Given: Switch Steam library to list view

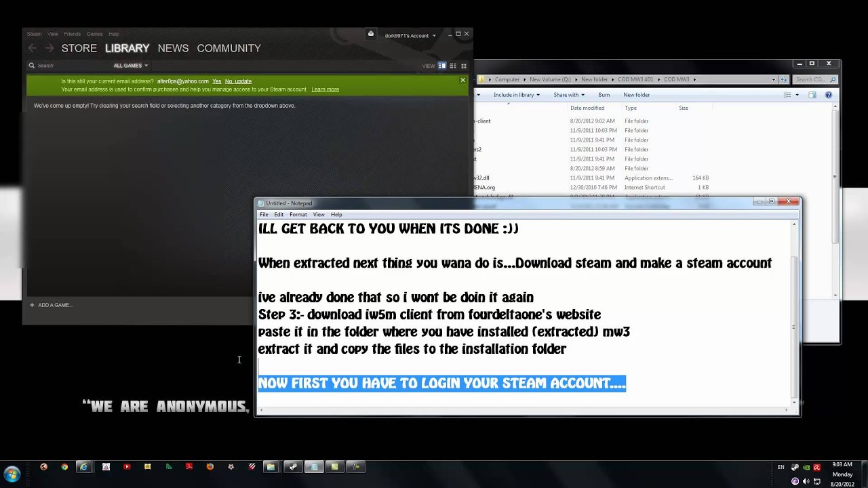Looking at the screenshot, I should point(453,66).
